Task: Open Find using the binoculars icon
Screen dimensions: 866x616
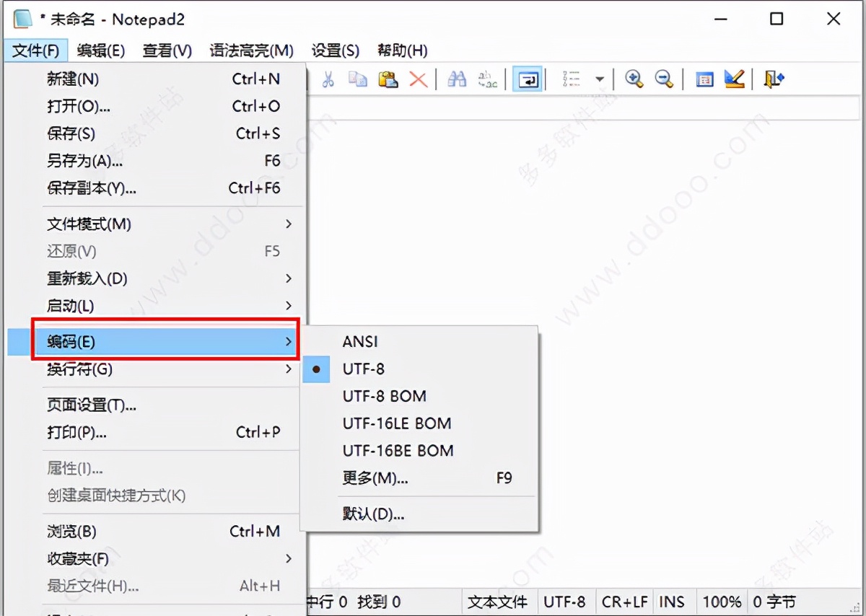Action: pos(456,79)
